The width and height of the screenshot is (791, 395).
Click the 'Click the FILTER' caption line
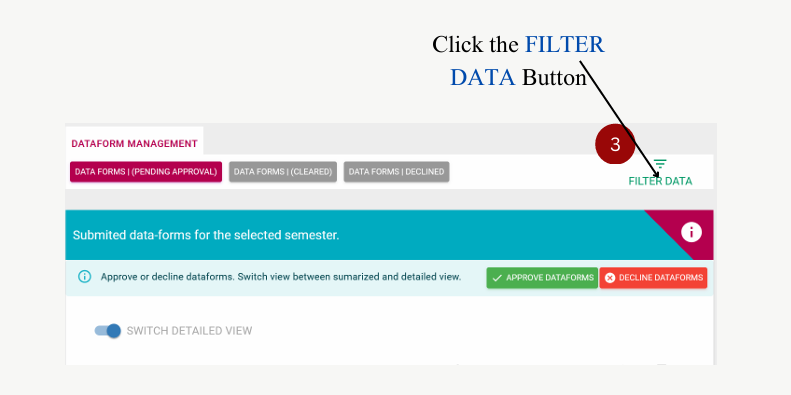tap(518, 44)
